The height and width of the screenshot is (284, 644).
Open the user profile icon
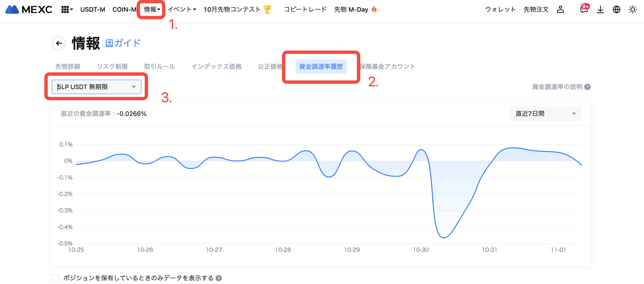[560, 9]
